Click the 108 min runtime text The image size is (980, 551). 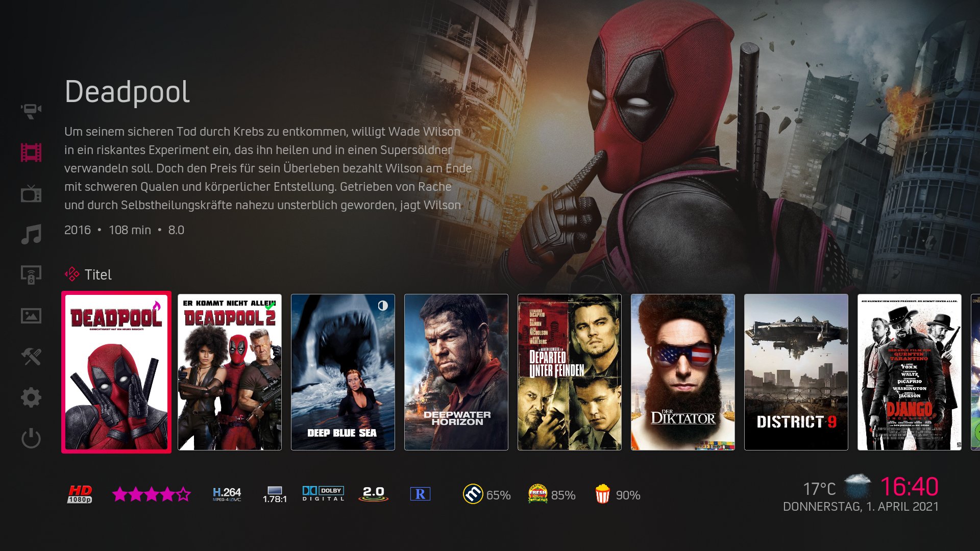pyautogui.click(x=130, y=230)
